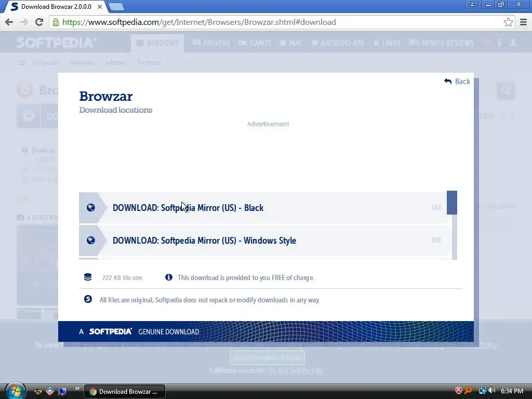Click the file size database icon
This screenshot has width=532, height=399.
(88, 277)
